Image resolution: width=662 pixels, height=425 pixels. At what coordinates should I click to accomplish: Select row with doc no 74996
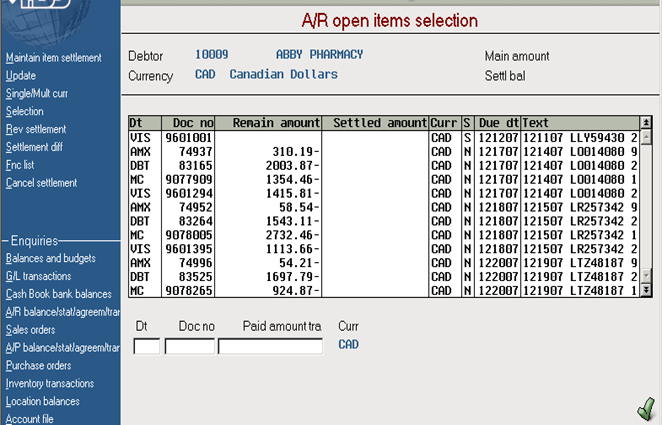point(384,263)
